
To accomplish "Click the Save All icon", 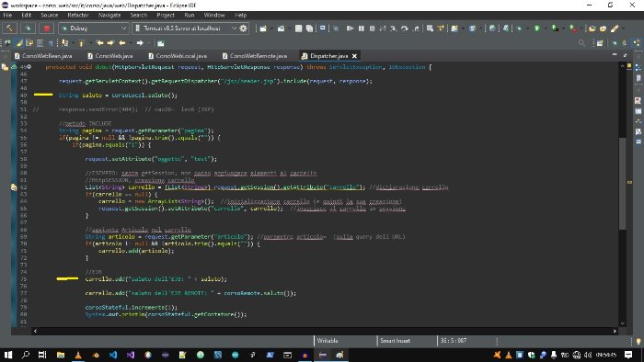I will click(x=309, y=28).
